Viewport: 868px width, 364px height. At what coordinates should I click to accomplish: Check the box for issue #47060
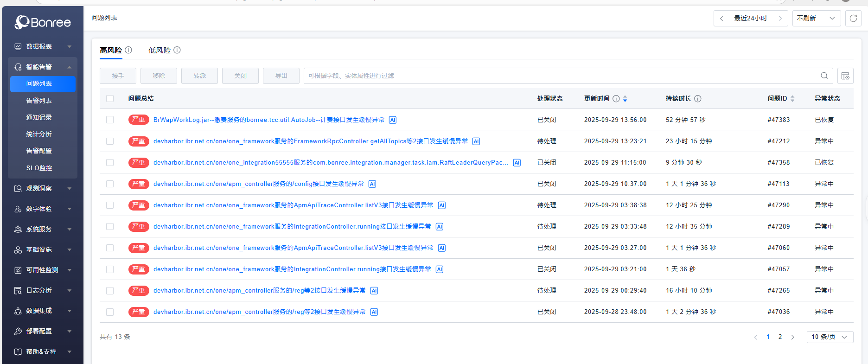point(110,248)
